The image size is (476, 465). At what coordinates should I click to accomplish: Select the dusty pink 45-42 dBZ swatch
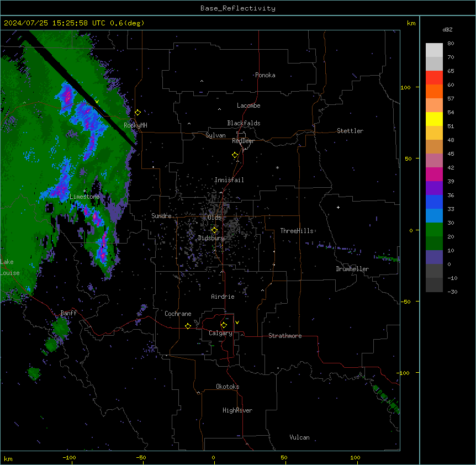point(434,161)
